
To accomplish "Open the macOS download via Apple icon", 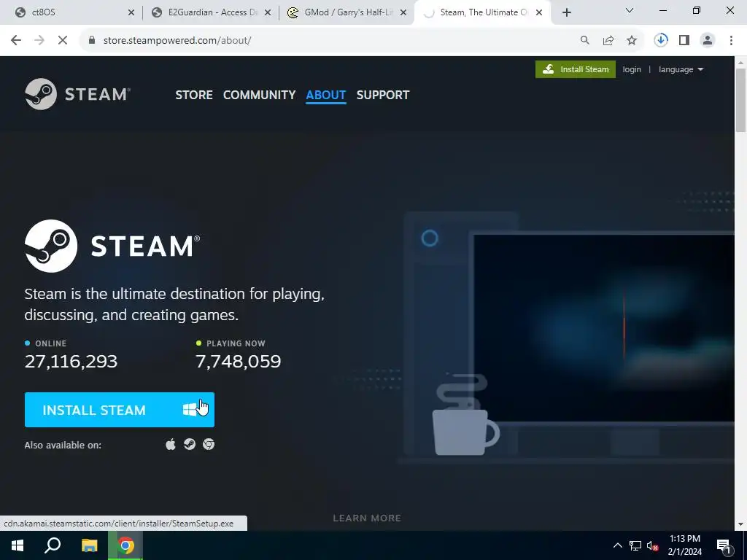I will coord(171,444).
